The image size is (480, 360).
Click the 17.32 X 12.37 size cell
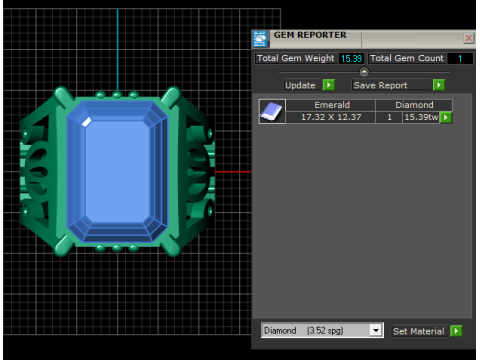point(331,117)
